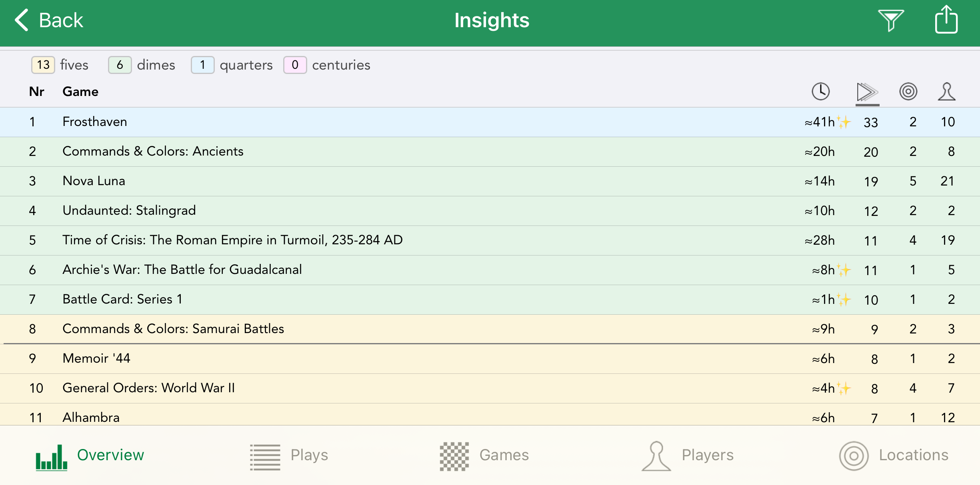Switch to the Players tab
Viewport: 980px width, 485px height.
coord(688,455)
